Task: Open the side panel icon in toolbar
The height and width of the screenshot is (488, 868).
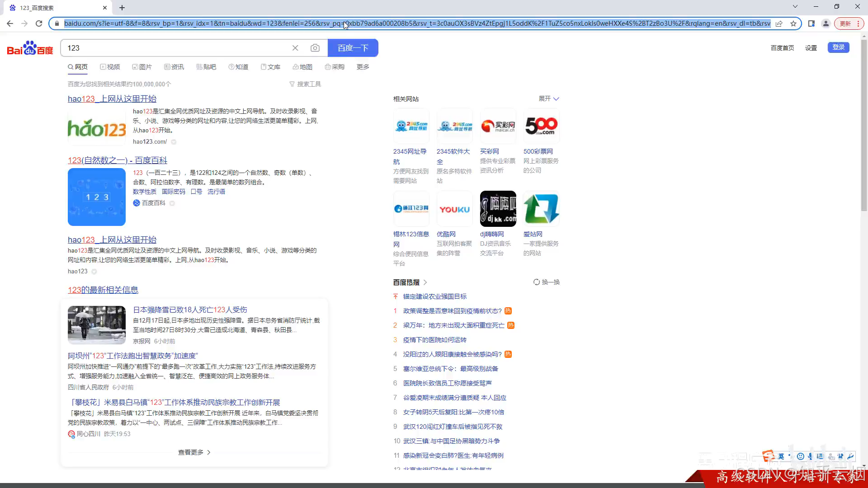Action: 811,23
